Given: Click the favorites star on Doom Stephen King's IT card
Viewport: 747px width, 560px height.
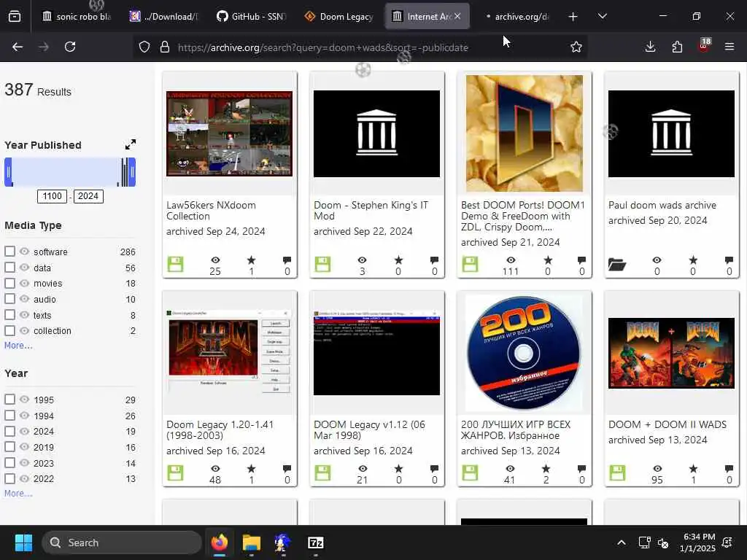Looking at the screenshot, I should [398, 260].
